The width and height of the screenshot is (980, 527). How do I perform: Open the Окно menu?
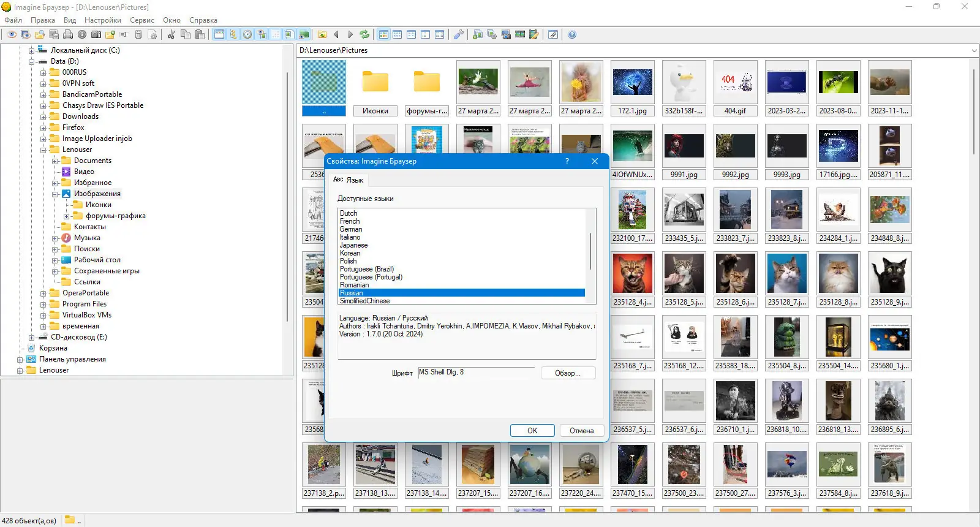click(171, 20)
